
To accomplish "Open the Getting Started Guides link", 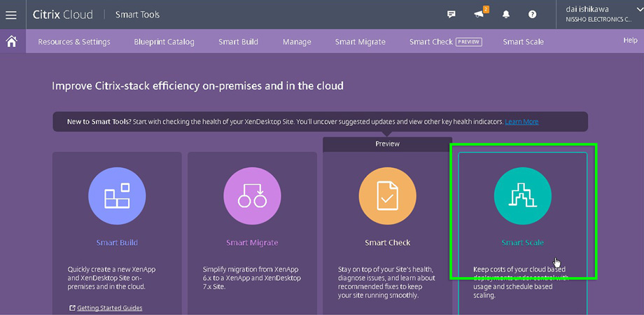I will click(109, 307).
